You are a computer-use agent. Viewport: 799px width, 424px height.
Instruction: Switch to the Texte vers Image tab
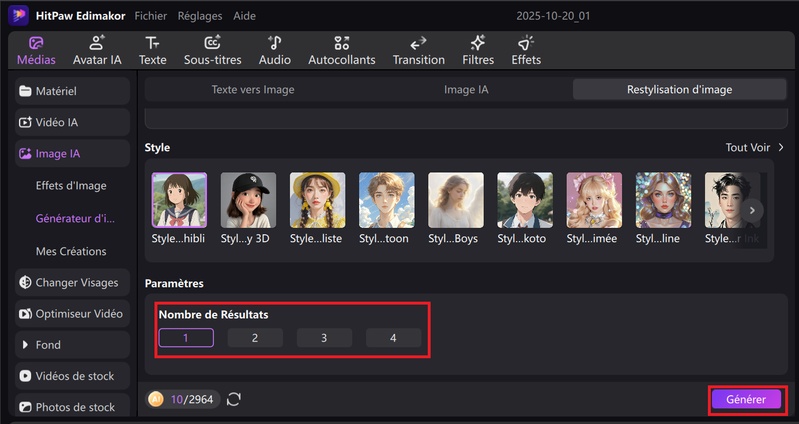click(252, 89)
